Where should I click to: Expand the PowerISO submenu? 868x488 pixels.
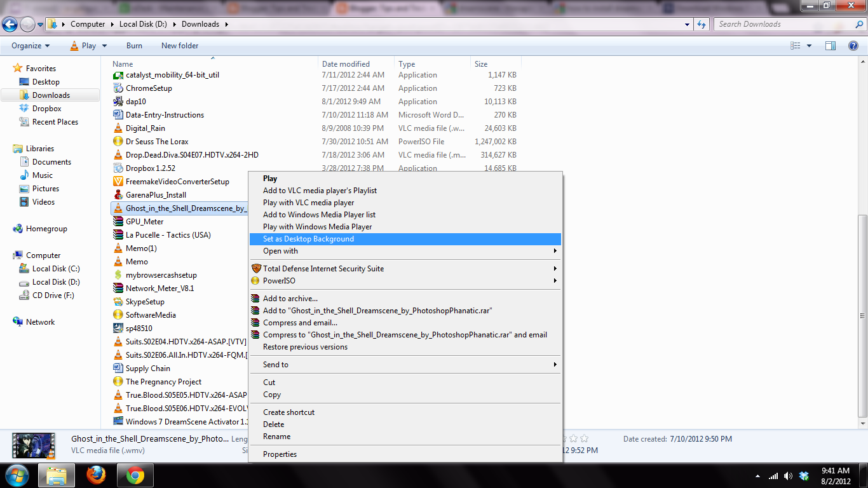coord(405,281)
